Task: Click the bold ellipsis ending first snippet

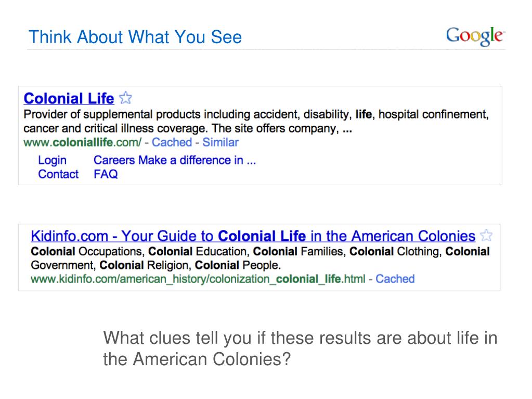Action: [347, 130]
